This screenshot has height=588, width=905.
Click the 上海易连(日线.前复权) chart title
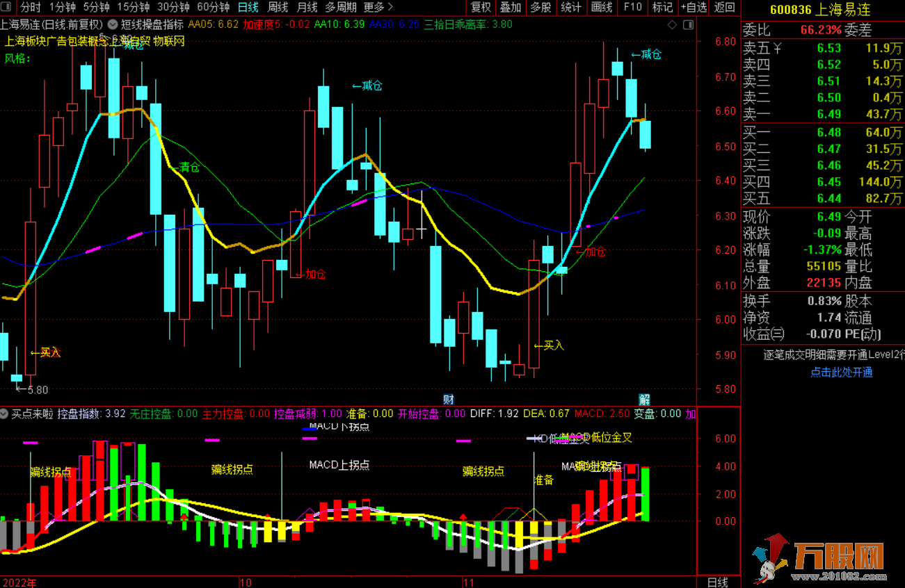click(52, 24)
